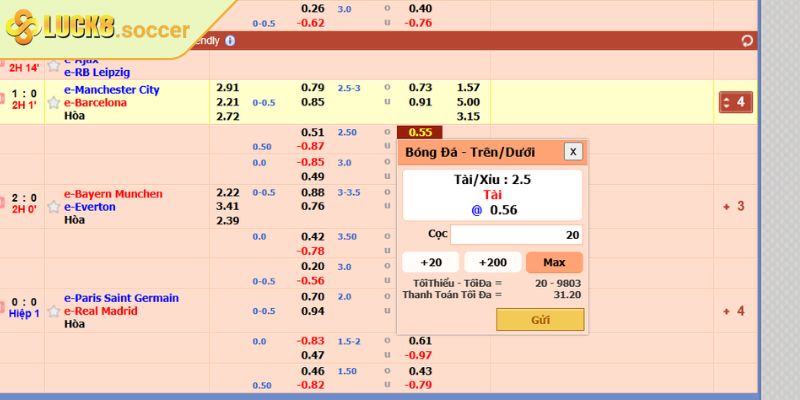Add 200 to the stake
Image resolution: width=800 pixels, height=400 pixels.
coord(493,262)
